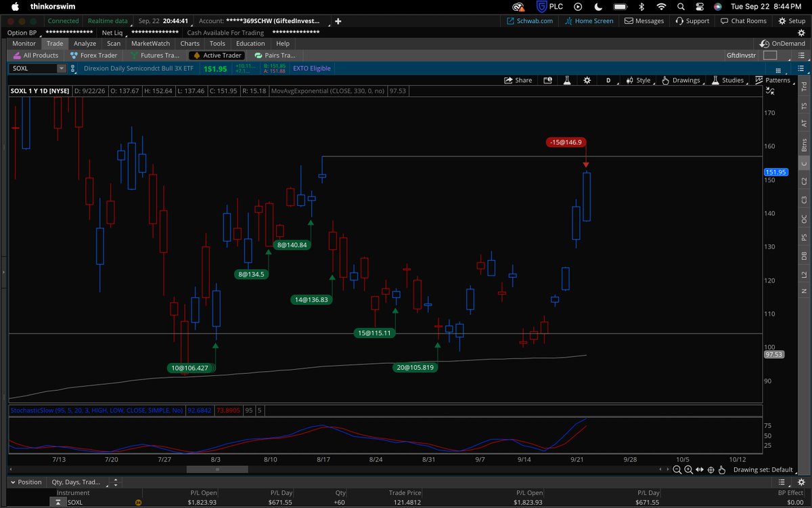The width and height of the screenshot is (812, 508).
Task: Open the Schwab.com link
Action: pyautogui.click(x=531, y=21)
